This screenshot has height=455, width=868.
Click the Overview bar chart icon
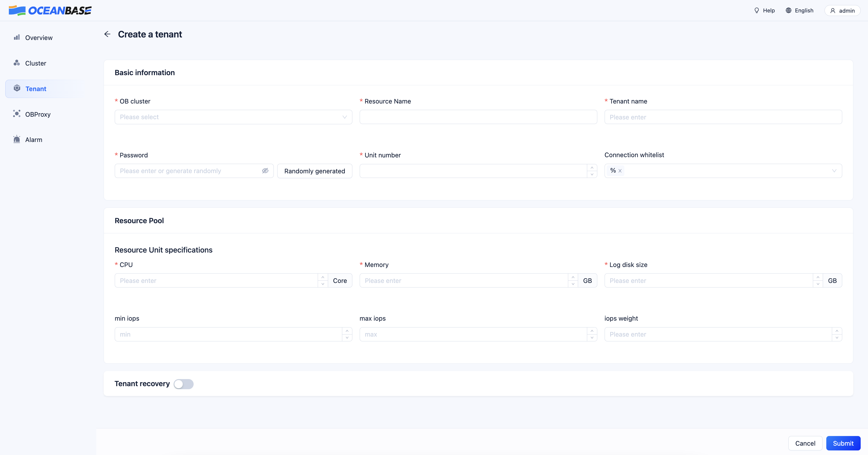point(17,37)
